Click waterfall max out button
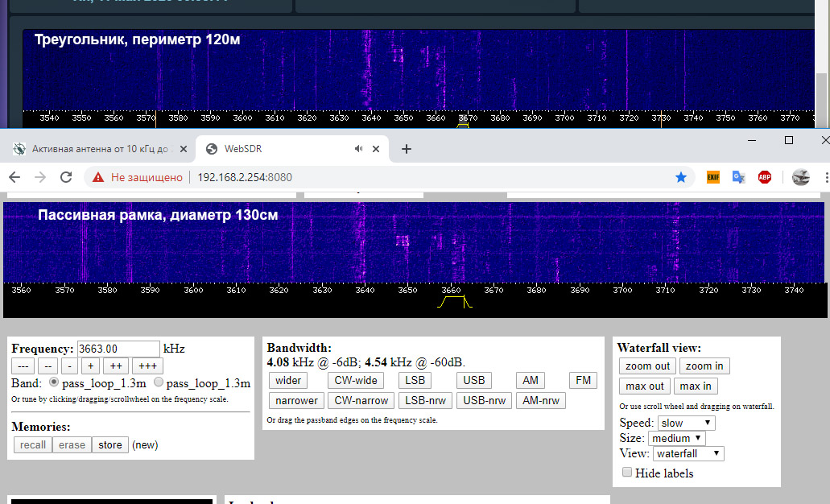This screenshot has width=830, height=504. pos(644,386)
